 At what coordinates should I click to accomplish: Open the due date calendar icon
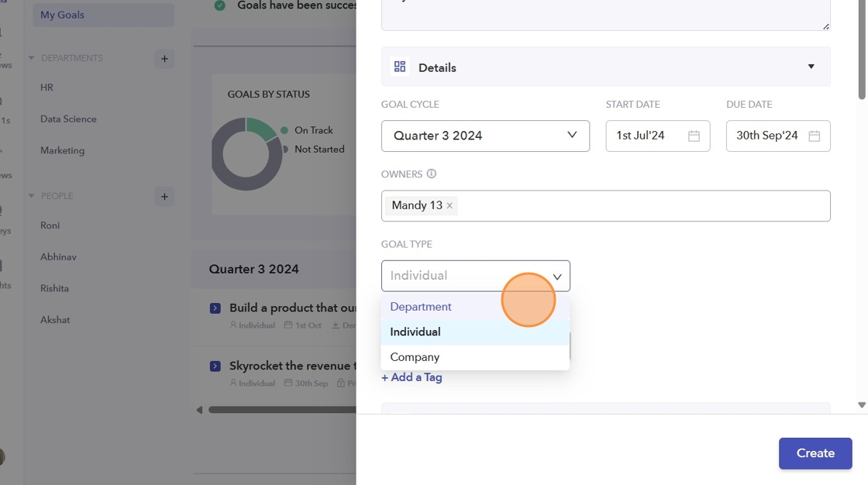point(815,136)
